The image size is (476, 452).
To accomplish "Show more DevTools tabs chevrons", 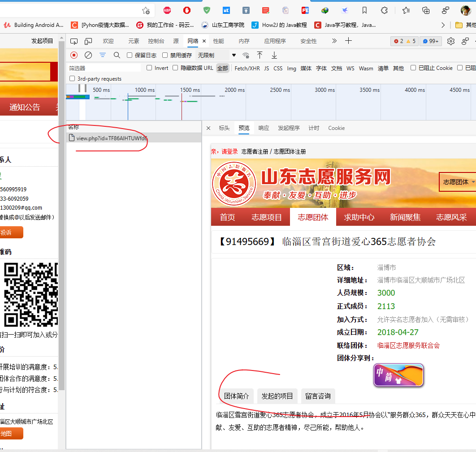I will (334, 41).
